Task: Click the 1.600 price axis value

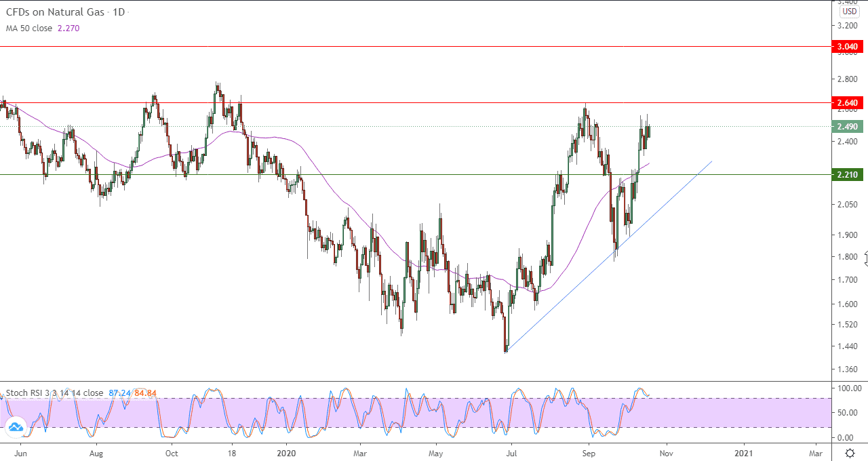Action: click(848, 304)
